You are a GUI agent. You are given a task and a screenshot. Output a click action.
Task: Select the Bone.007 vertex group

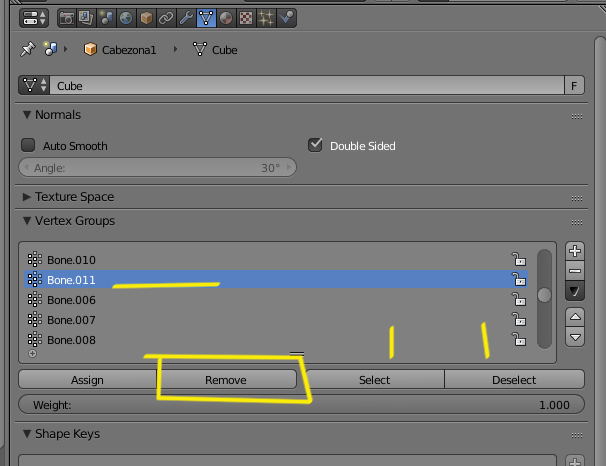(x=276, y=320)
